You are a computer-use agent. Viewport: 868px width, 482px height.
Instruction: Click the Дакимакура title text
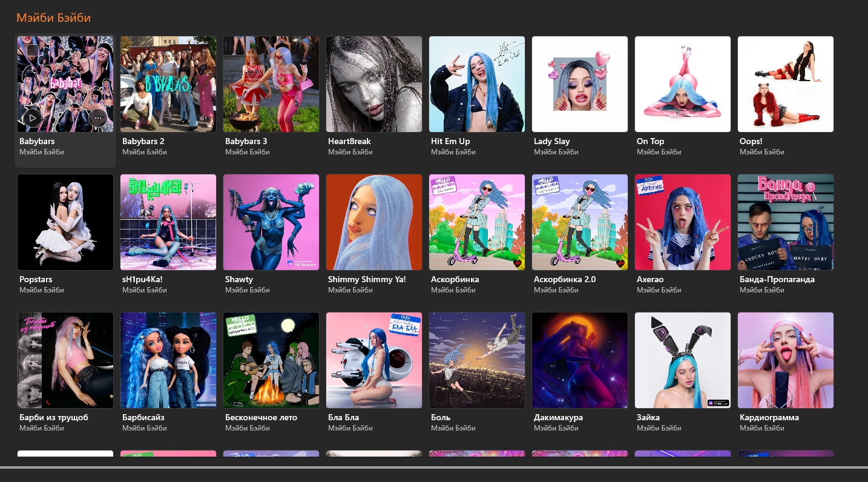pyautogui.click(x=559, y=417)
